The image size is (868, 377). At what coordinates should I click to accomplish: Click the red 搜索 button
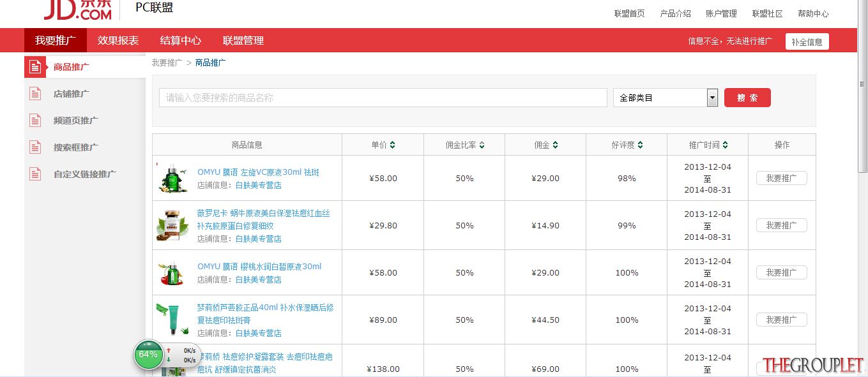point(747,98)
